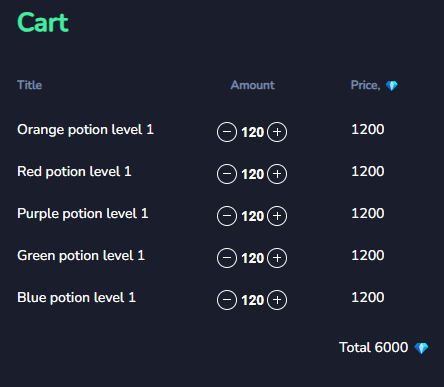This screenshot has width=444, height=387.
Task: Select the Orange potion level 1 title
Action: click(85, 130)
